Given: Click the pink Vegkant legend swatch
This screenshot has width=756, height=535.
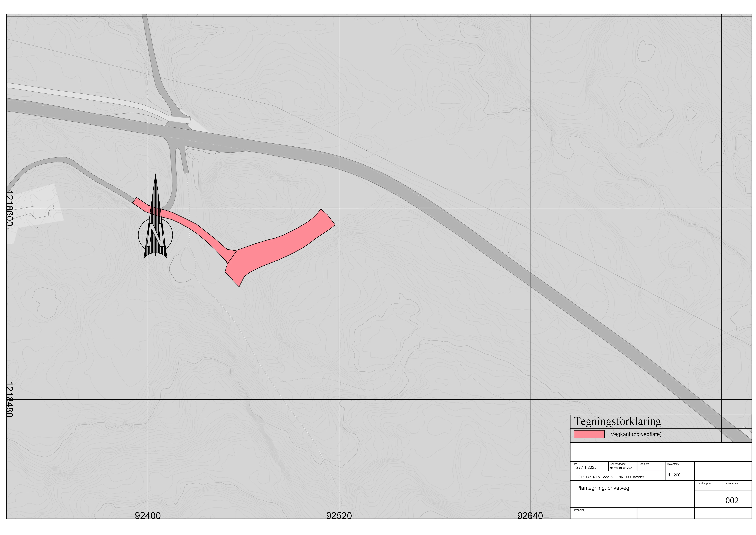Looking at the screenshot, I should [x=589, y=434].
